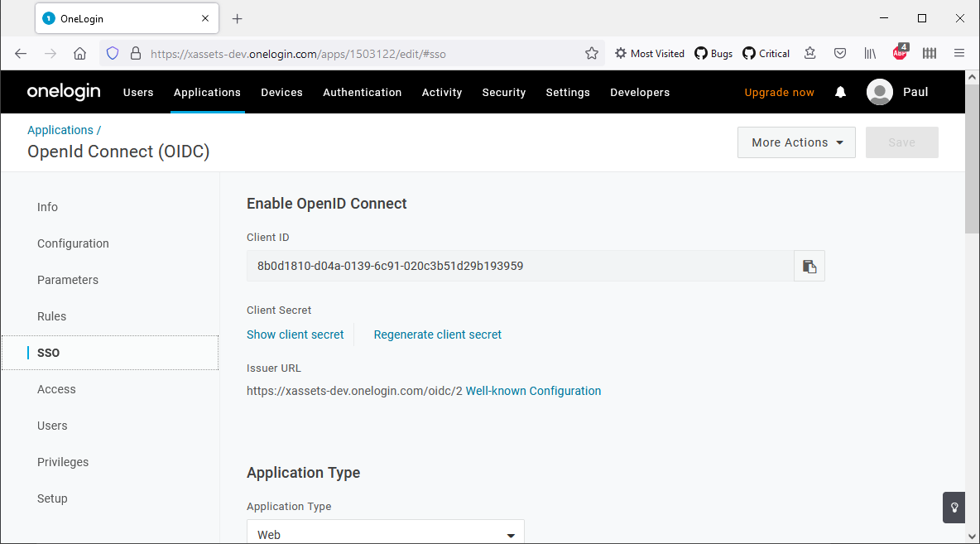This screenshot has width=980, height=544.
Task: Open the More Actions dropdown
Action: 795,142
